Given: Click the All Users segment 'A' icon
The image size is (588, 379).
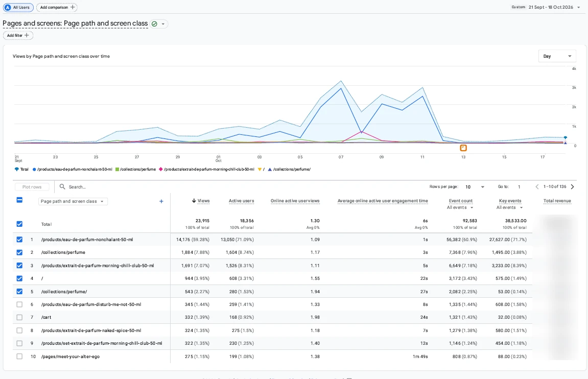Looking at the screenshot, I should (8, 8).
